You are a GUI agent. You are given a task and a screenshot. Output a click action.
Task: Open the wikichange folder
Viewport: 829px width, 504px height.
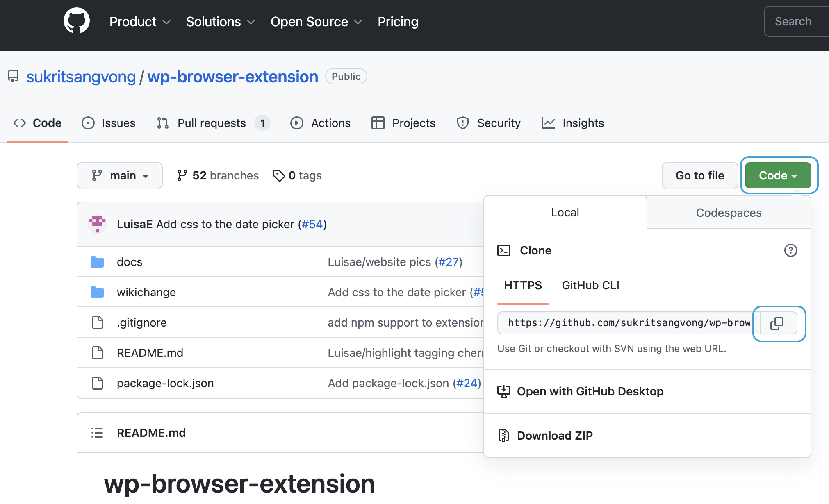(x=146, y=292)
